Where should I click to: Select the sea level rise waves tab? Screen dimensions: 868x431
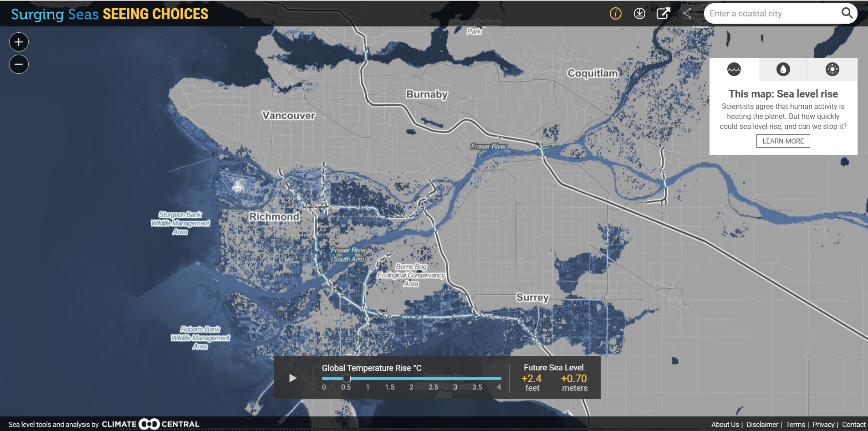[734, 69]
